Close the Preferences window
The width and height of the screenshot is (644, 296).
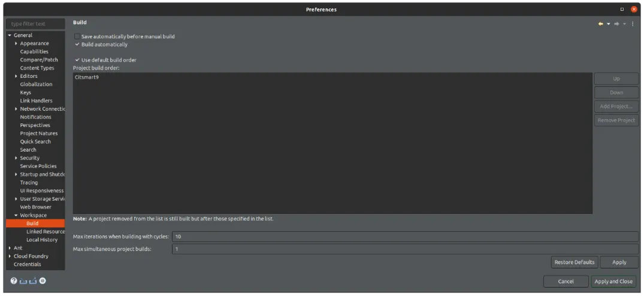pos(634,9)
